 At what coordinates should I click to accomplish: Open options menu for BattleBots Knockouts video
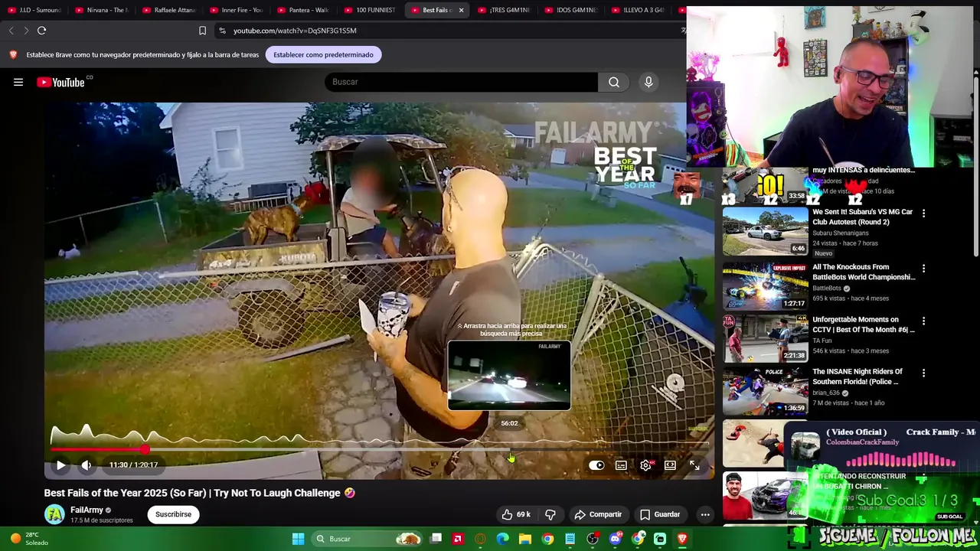click(923, 269)
